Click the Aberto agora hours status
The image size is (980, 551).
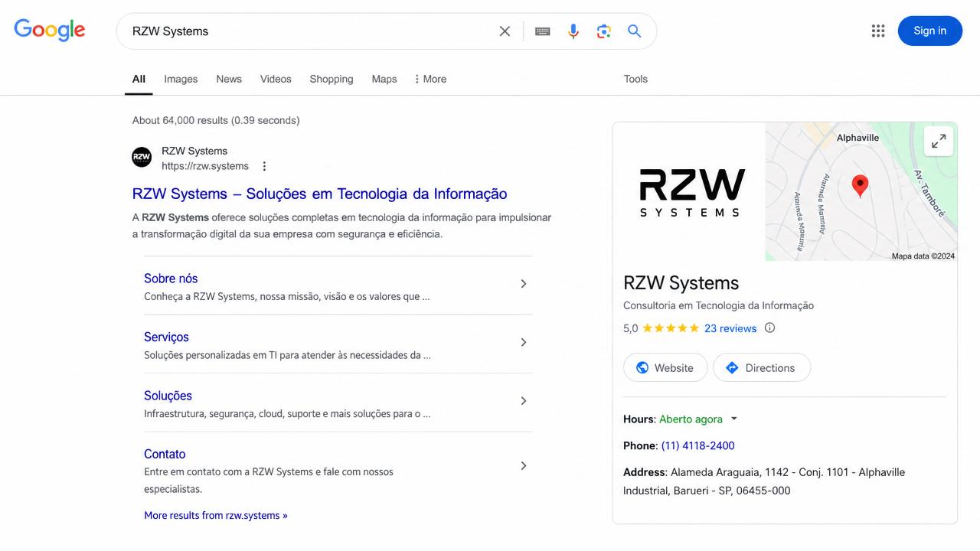691,419
